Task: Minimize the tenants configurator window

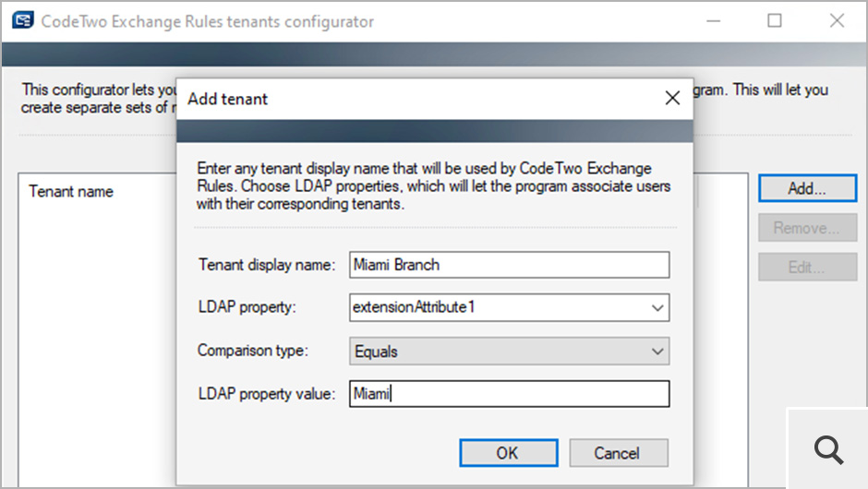Action: click(712, 21)
